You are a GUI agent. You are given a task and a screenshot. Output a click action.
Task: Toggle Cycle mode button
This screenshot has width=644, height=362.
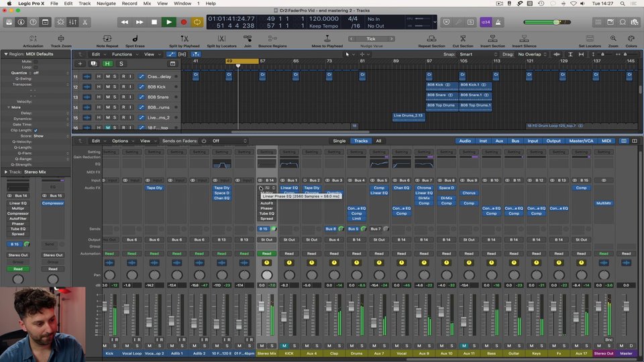pyautogui.click(x=197, y=22)
